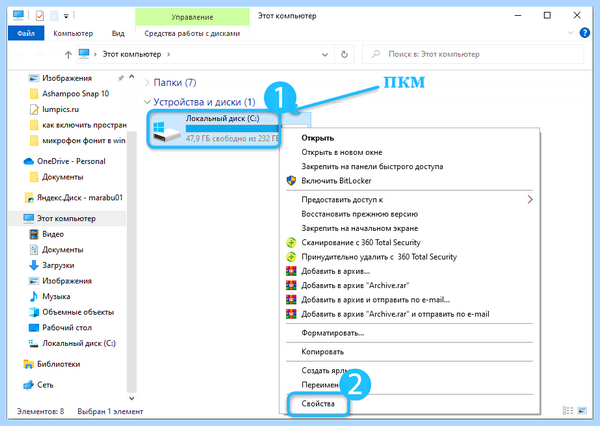The image size is (600, 426).
Task: Open lumpics.ru item in sidebar
Action: tap(60, 109)
